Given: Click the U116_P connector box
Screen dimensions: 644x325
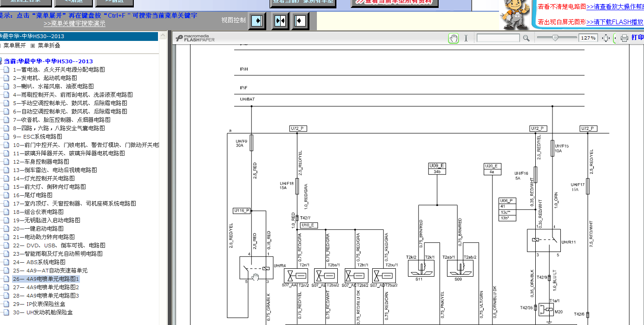Looking at the screenshot, I should pos(242,211).
